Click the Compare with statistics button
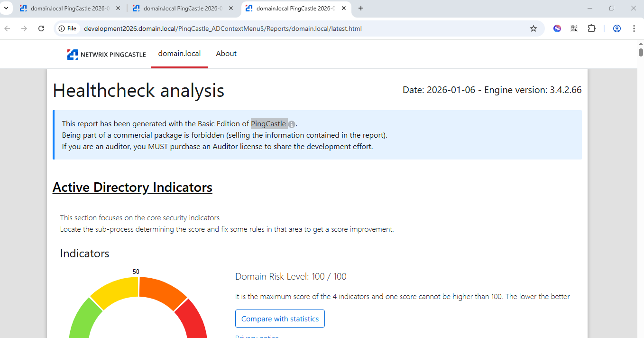 click(280, 319)
